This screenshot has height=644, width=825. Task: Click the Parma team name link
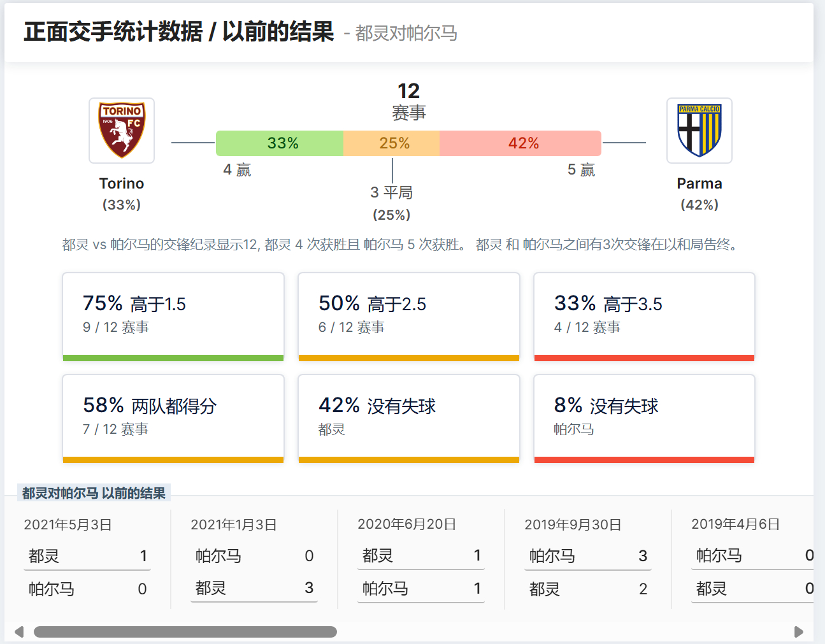699,183
